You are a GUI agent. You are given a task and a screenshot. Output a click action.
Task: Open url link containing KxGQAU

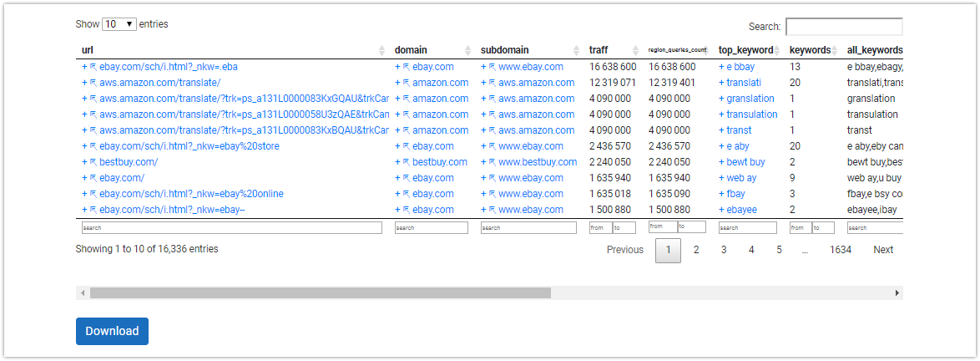point(245,99)
